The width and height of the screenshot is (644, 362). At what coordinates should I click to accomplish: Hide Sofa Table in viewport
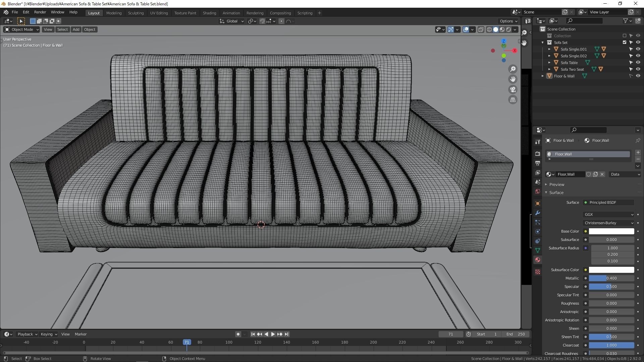click(638, 63)
